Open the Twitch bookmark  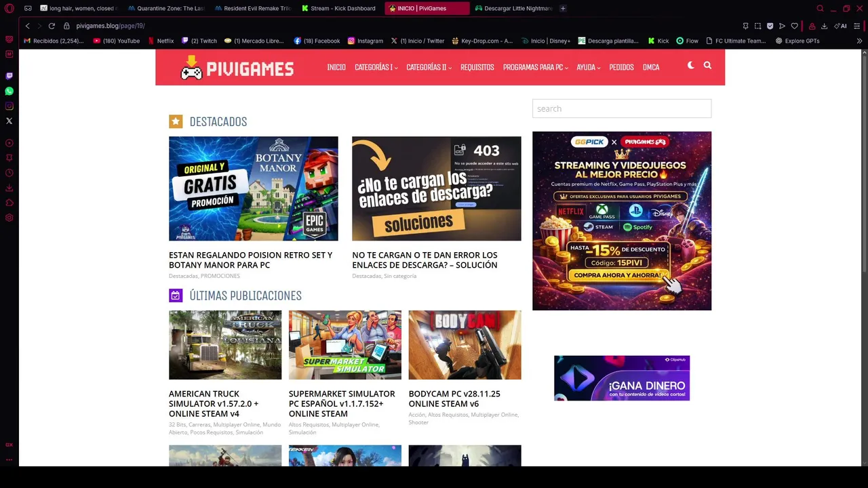coord(199,41)
